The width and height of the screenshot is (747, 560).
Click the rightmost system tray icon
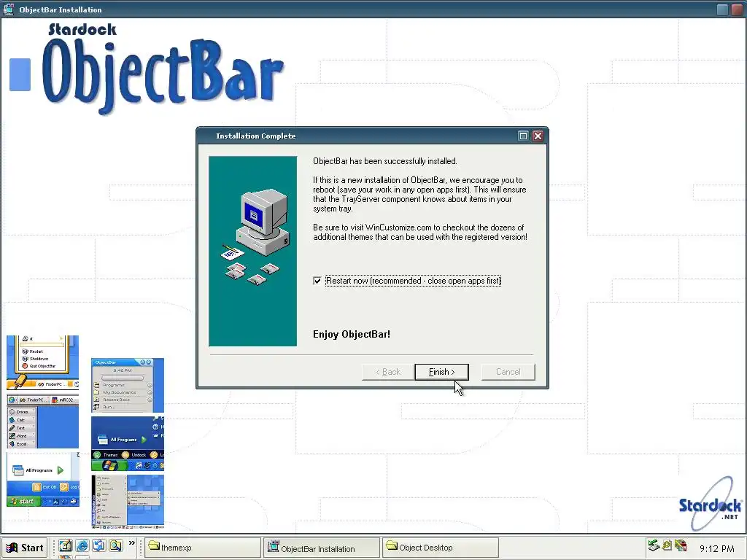pos(681,545)
